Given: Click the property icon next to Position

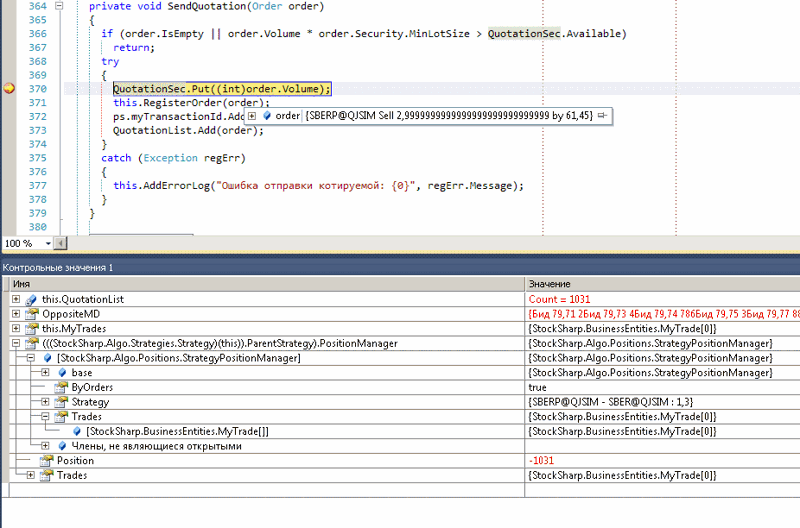Looking at the screenshot, I should [46, 460].
